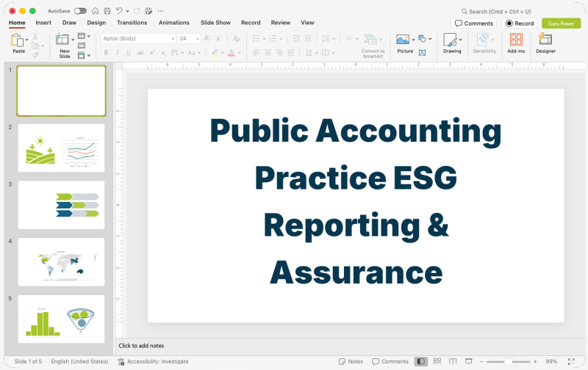Click the Reset slide icon
588x370 pixels.
click(x=82, y=46)
